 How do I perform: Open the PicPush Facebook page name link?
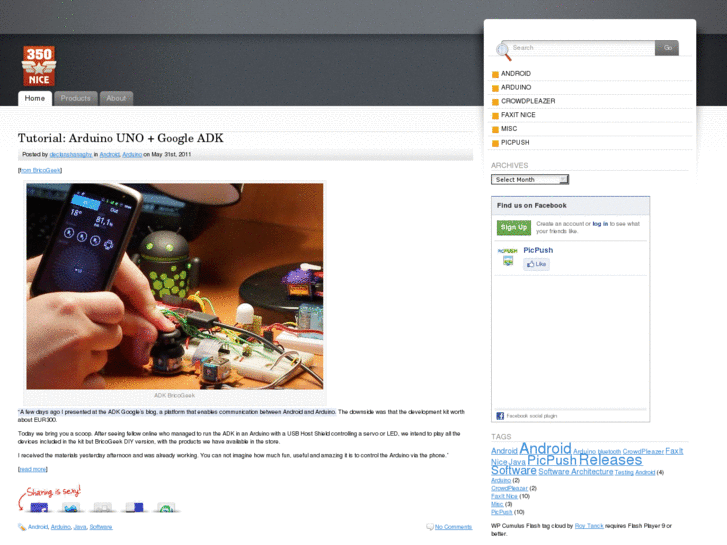(538, 250)
